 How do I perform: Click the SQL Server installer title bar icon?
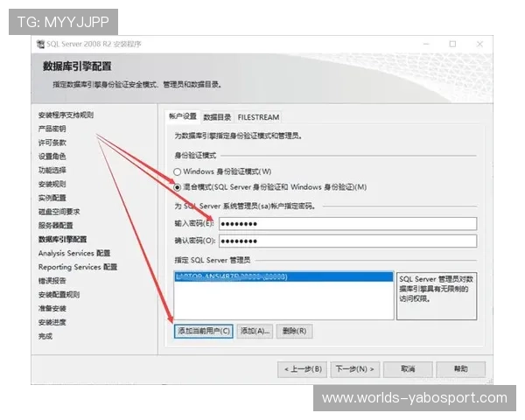tap(40, 44)
